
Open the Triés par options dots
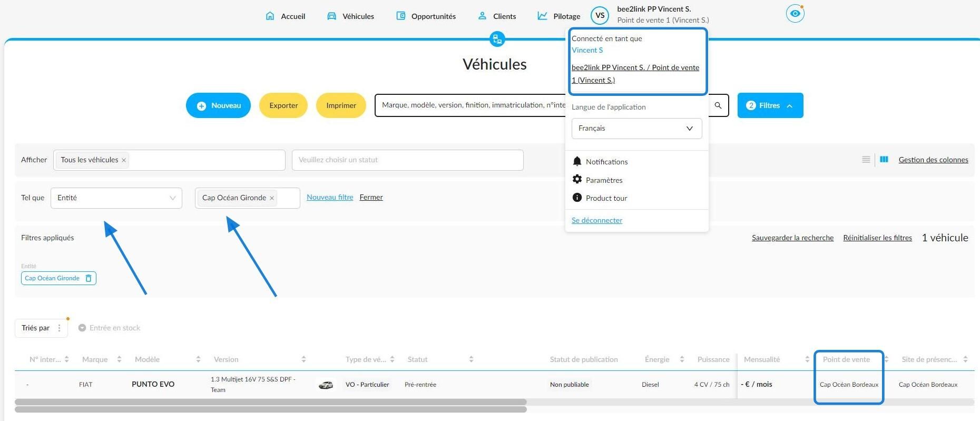59,328
